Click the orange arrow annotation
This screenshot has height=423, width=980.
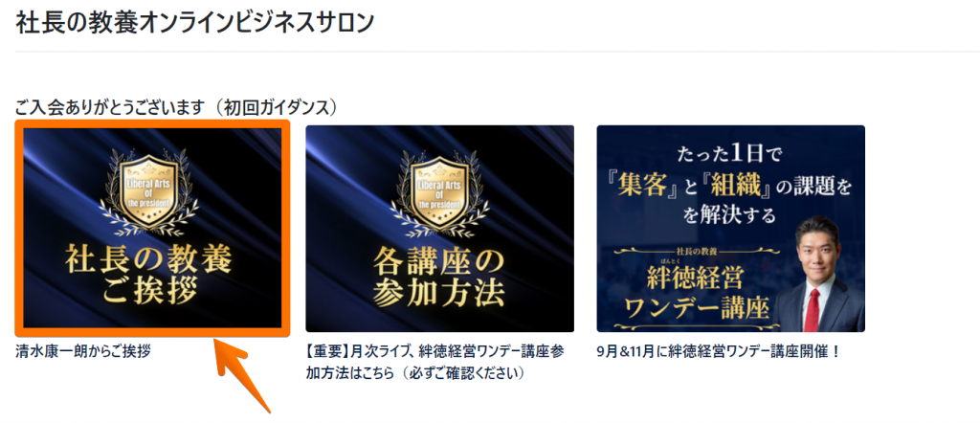[x=242, y=373]
